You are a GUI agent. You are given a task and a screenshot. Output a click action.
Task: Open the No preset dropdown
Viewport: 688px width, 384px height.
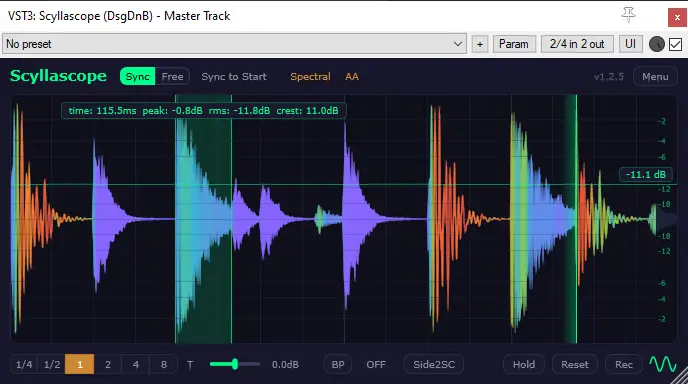[x=234, y=44]
